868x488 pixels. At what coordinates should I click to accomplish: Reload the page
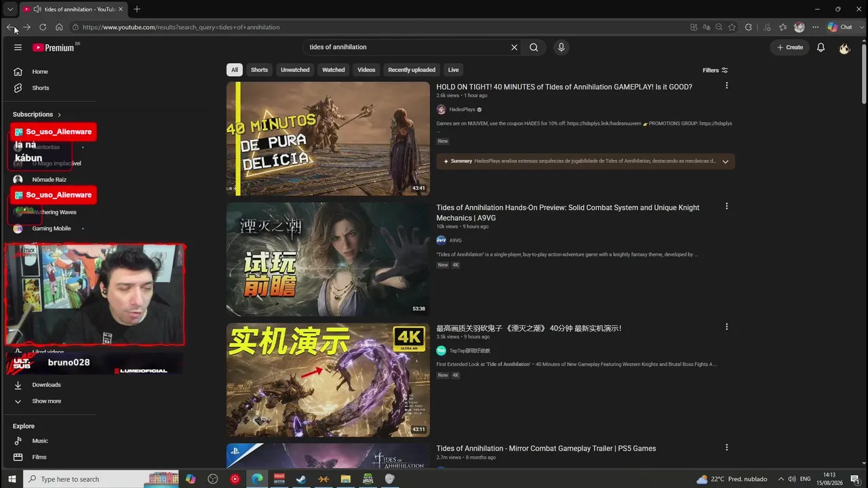tap(43, 27)
